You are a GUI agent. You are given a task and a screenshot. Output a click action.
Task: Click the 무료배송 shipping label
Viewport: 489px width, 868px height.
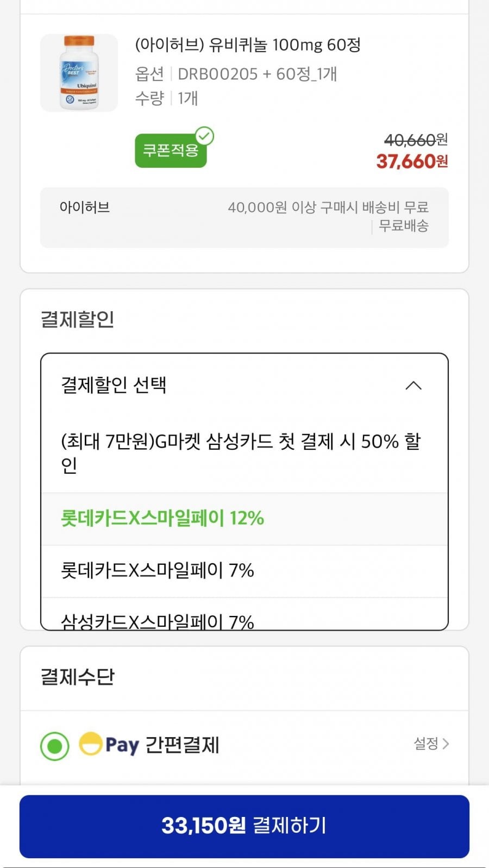tap(403, 225)
